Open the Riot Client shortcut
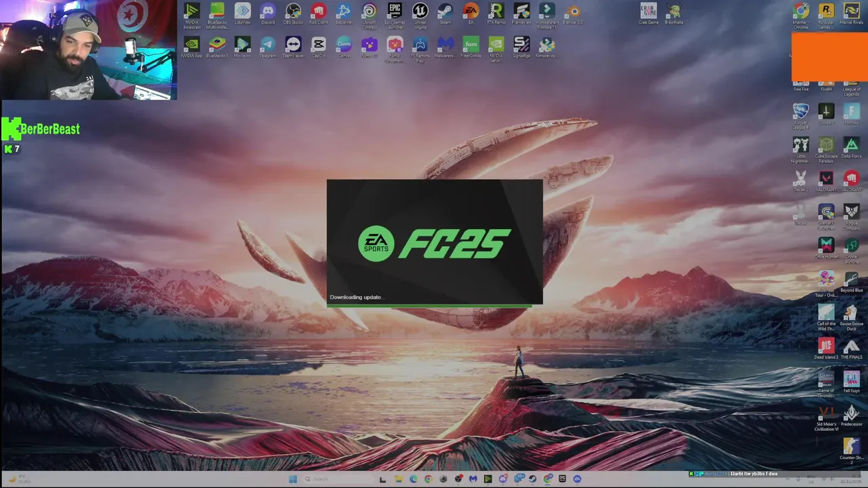The width and height of the screenshot is (868, 488). click(318, 14)
